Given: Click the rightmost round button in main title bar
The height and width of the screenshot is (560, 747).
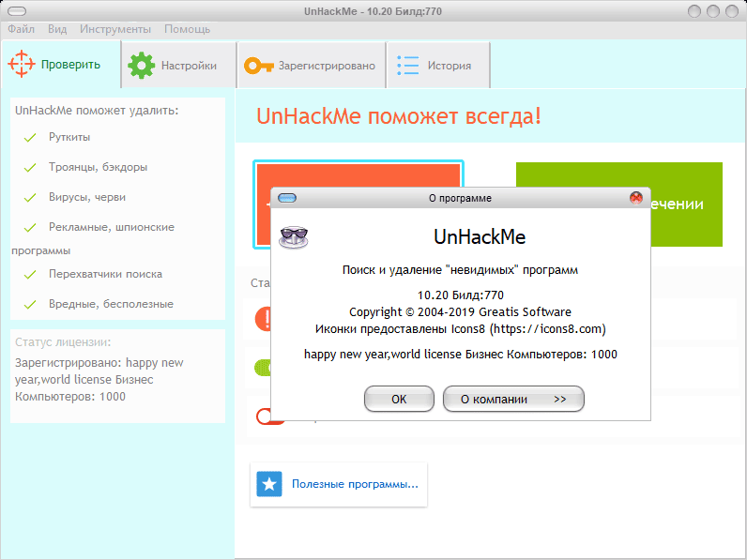Looking at the screenshot, I should click(x=732, y=11).
